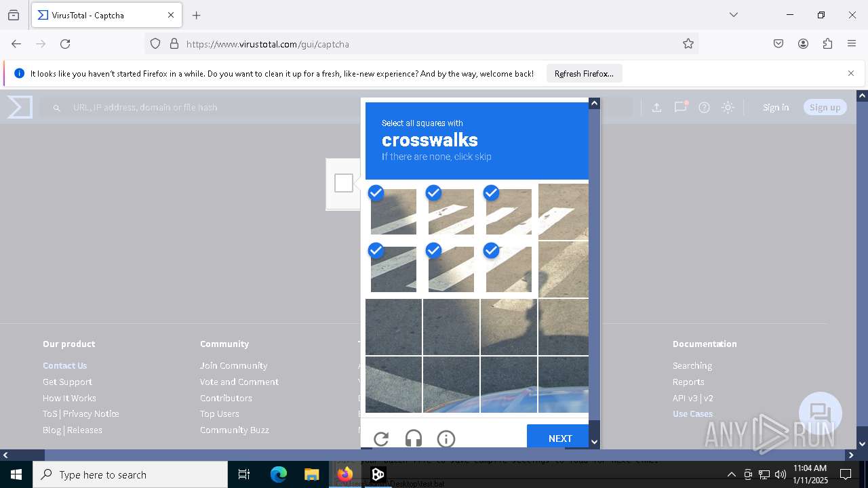Close the VirusTotal - Captcha tab
The image size is (868, 488).
coord(171,15)
